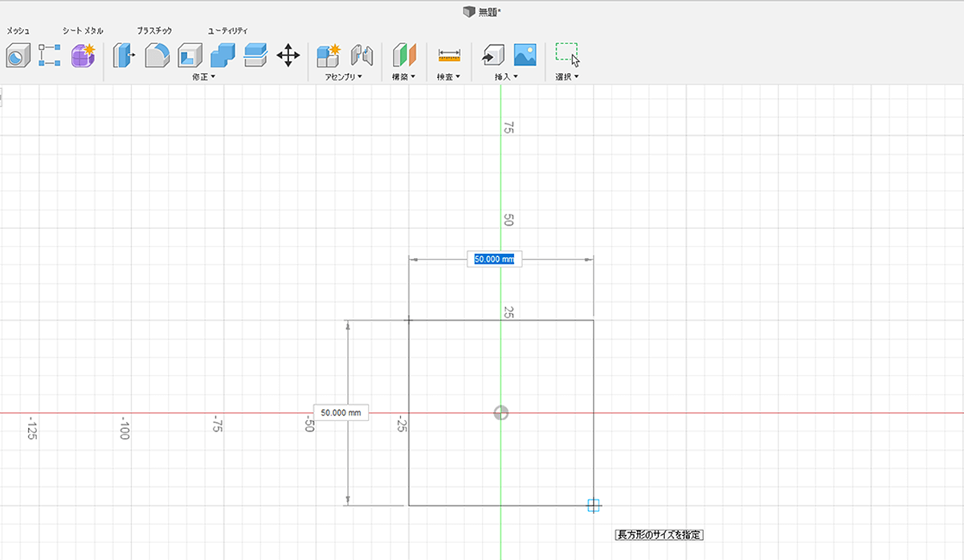Click the Measure ruler icon
Screen dimensions: 964x560
point(449,55)
